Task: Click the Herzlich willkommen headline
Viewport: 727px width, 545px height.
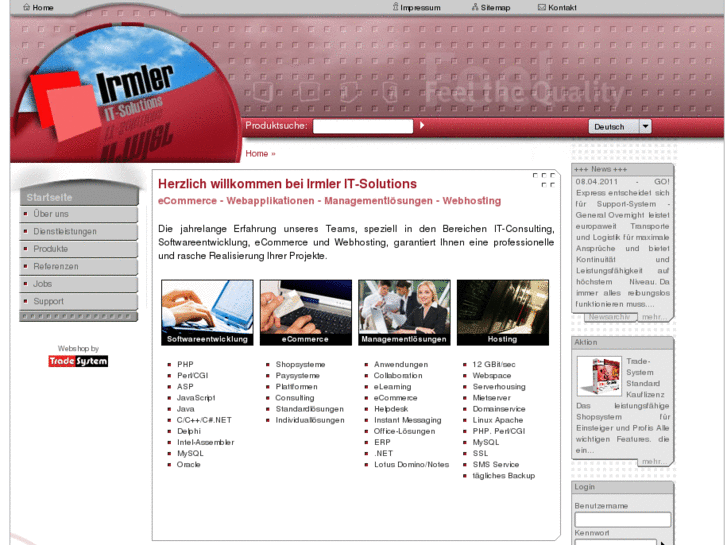Action: [x=287, y=184]
